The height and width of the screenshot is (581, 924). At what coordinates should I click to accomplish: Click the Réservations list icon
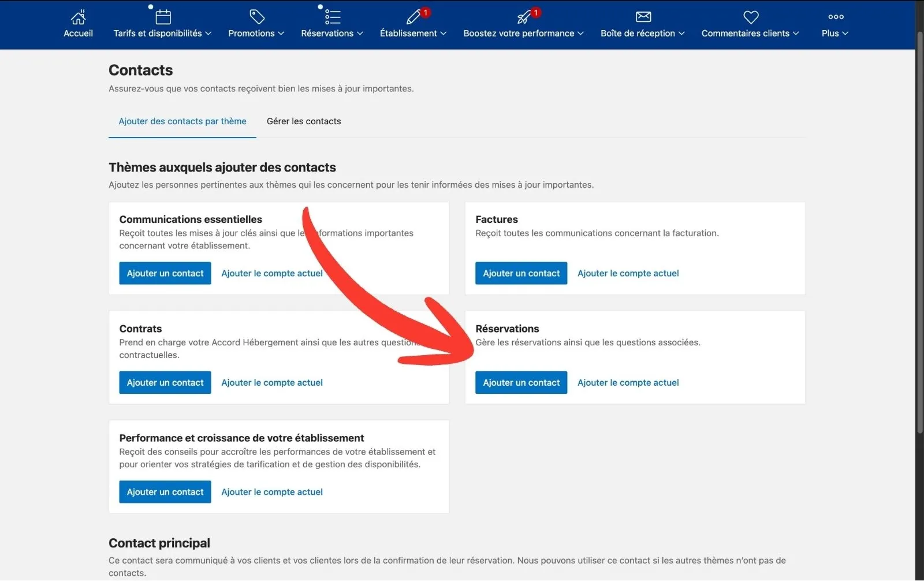(332, 17)
